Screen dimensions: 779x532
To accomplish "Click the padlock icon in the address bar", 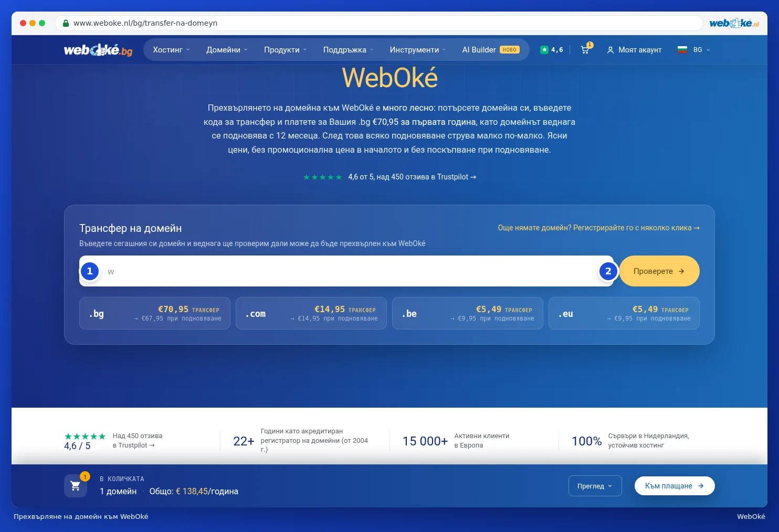I will 66,23.
